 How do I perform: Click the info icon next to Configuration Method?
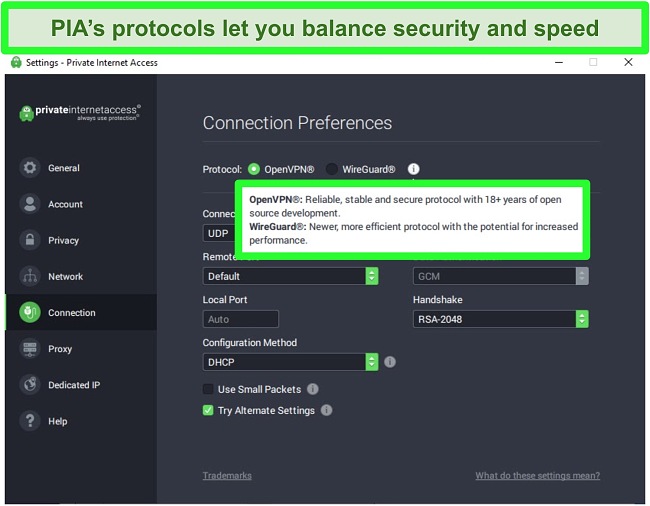pos(390,362)
